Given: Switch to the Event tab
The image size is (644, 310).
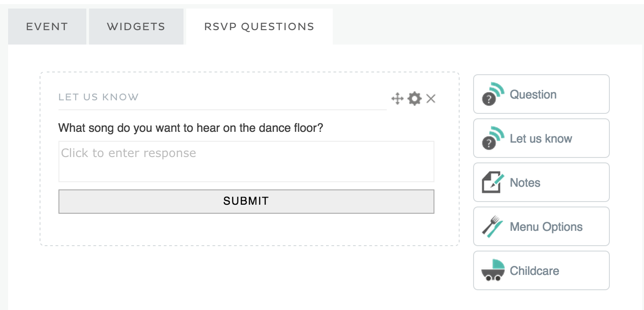Looking at the screenshot, I should click(x=47, y=27).
